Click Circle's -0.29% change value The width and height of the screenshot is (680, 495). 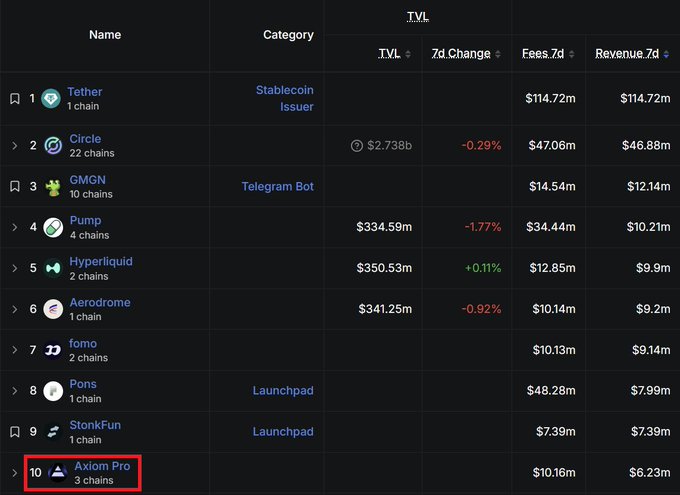pos(481,145)
